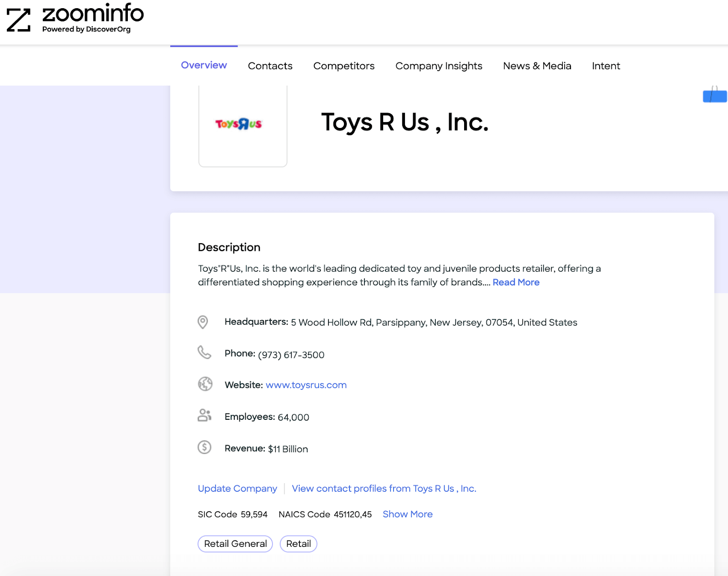728x576 pixels.
Task: Click the website globe icon
Action: [205, 384]
